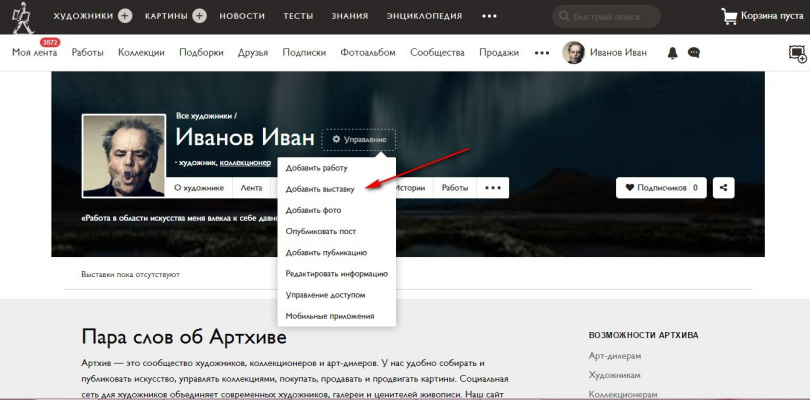This screenshot has width=810, height=400.
Task: Click the user avatar in navigation bar
Action: (x=573, y=53)
